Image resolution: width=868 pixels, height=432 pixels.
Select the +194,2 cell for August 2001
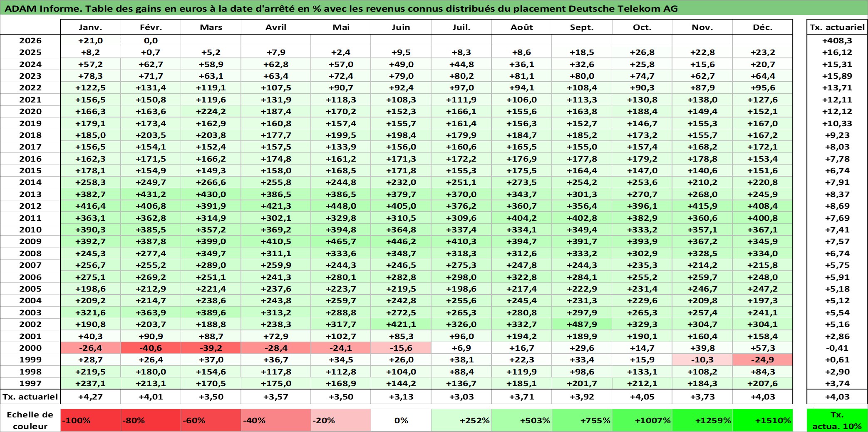[x=522, y=336]
